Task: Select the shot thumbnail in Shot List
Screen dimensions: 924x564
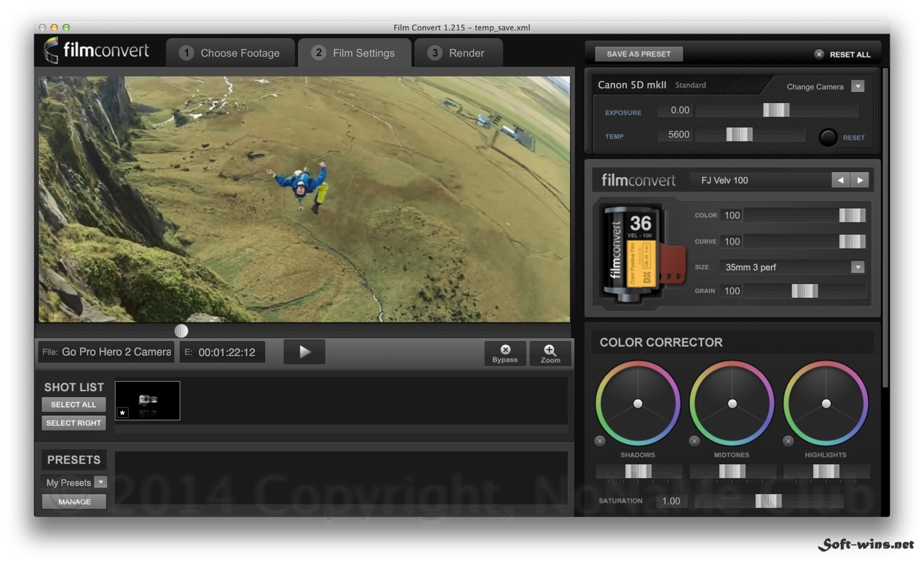Action: coord(147,400)
